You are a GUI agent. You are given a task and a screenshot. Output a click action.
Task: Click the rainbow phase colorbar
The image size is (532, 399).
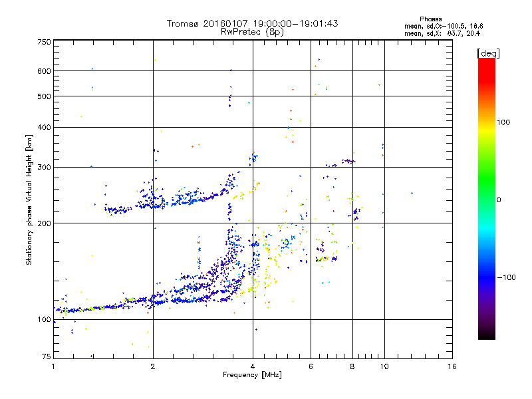coord(487,198)
